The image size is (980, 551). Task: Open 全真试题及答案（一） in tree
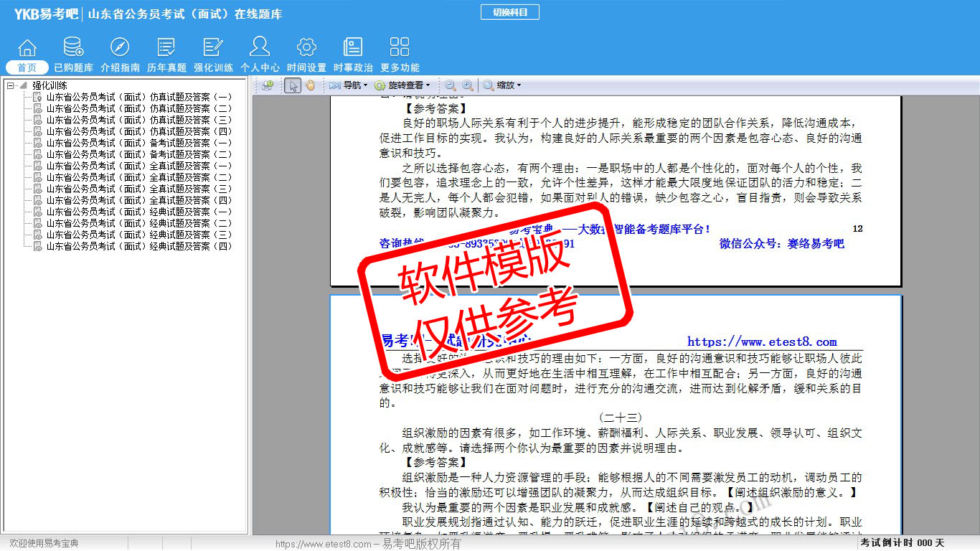click(139, 166)
